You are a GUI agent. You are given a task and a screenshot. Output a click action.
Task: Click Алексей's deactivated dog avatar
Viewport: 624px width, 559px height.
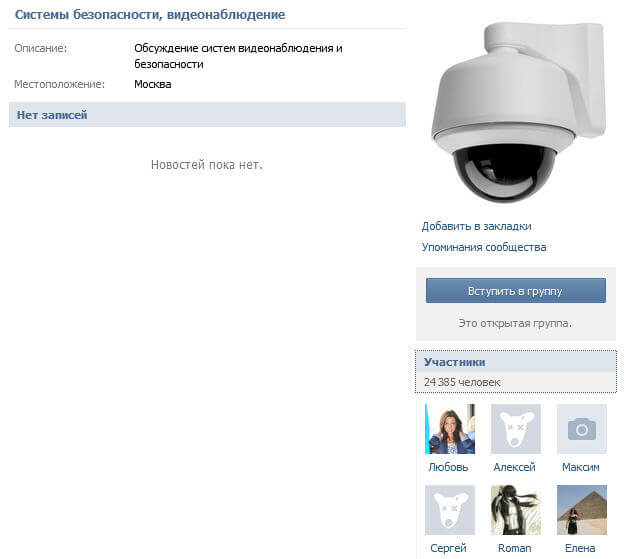click(516, 429)
